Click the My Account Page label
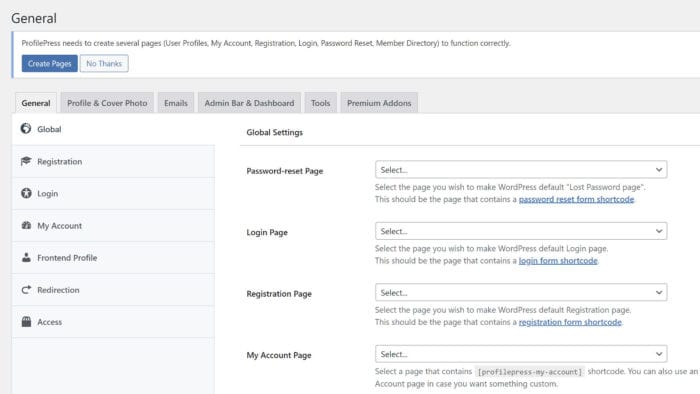This screenshot has height=394, width=700. click(x=279, y=356)
